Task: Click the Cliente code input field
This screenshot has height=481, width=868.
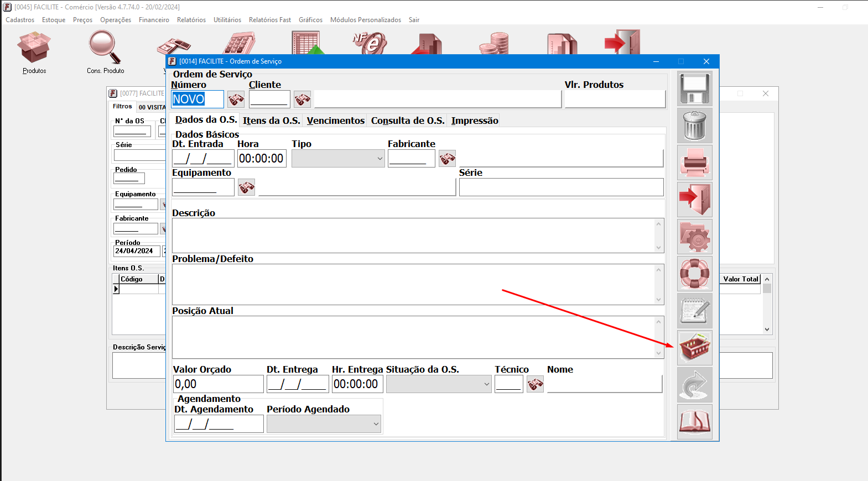Action: [269, 100]
